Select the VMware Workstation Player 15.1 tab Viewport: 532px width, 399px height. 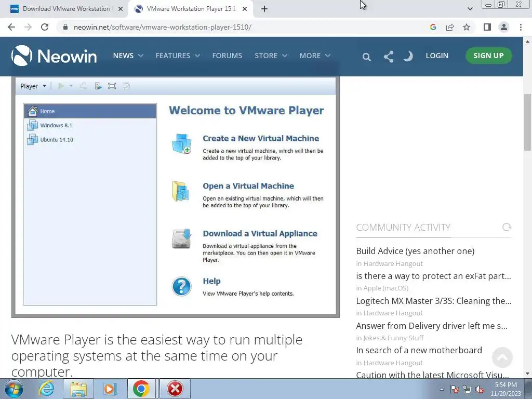[191, 9]
